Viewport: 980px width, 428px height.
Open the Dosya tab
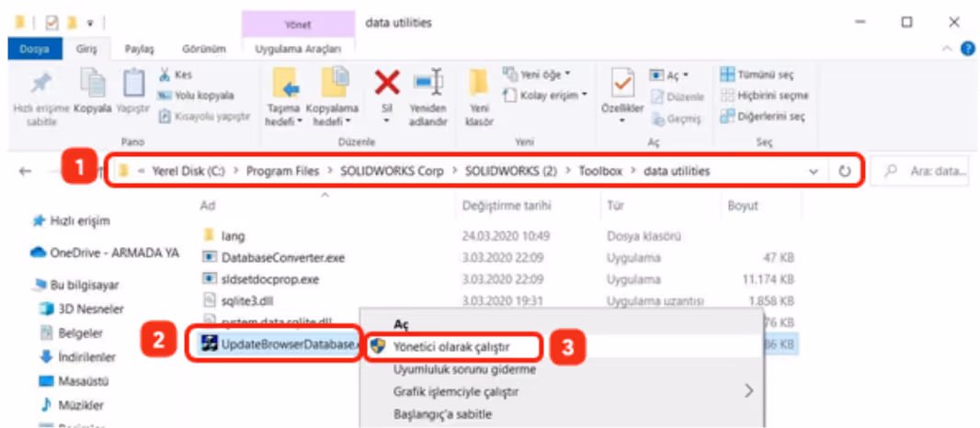pyautogui.click(x=35, y=48)
